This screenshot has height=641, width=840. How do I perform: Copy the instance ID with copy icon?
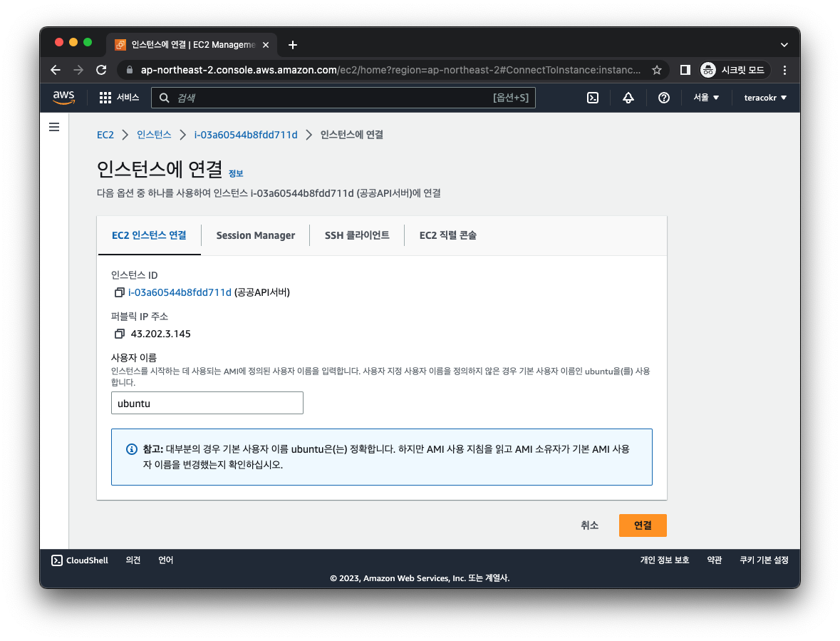click(120, 292)
